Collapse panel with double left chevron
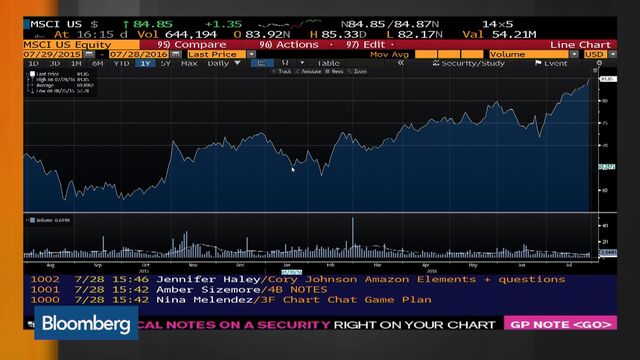 point(401,63)
